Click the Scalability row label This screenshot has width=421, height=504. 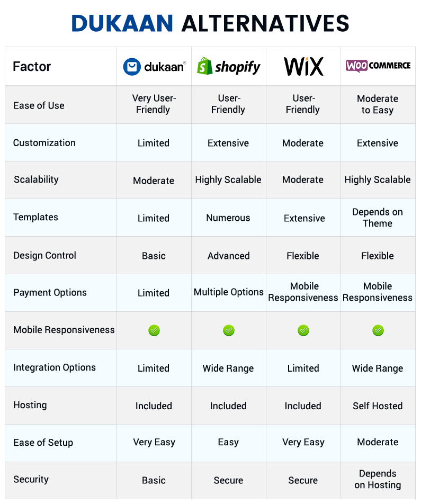pos(36,179)
